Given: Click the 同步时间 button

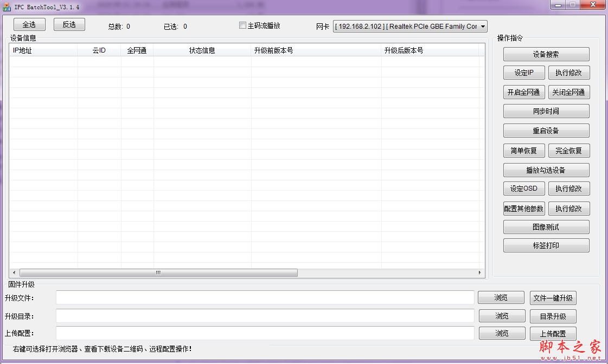Looking at the screenshot, I should (546, 111).
